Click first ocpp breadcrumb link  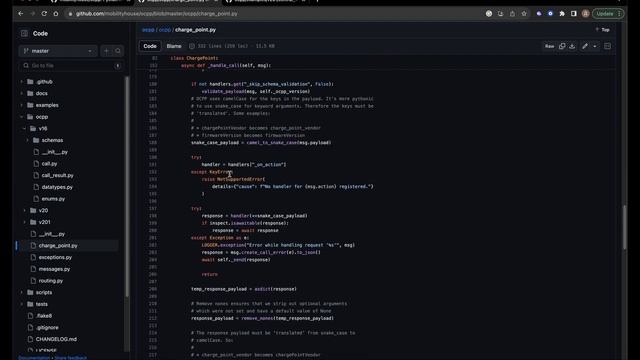[148, 30]
